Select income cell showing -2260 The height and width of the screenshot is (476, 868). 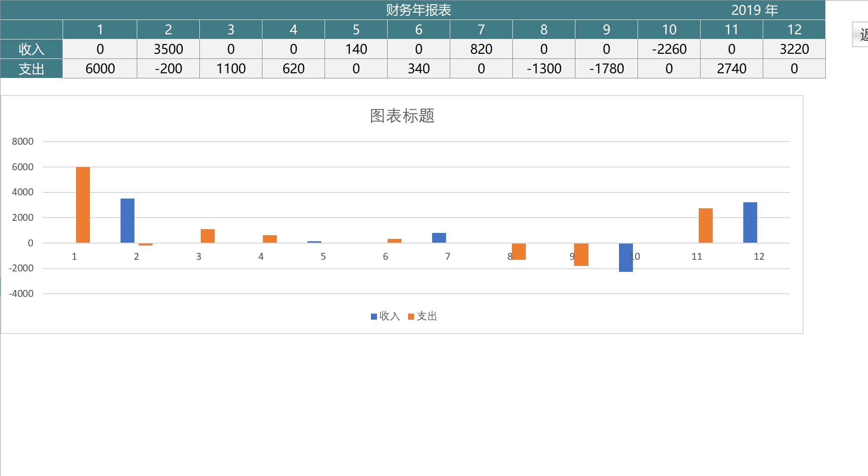tap(669, 49)
